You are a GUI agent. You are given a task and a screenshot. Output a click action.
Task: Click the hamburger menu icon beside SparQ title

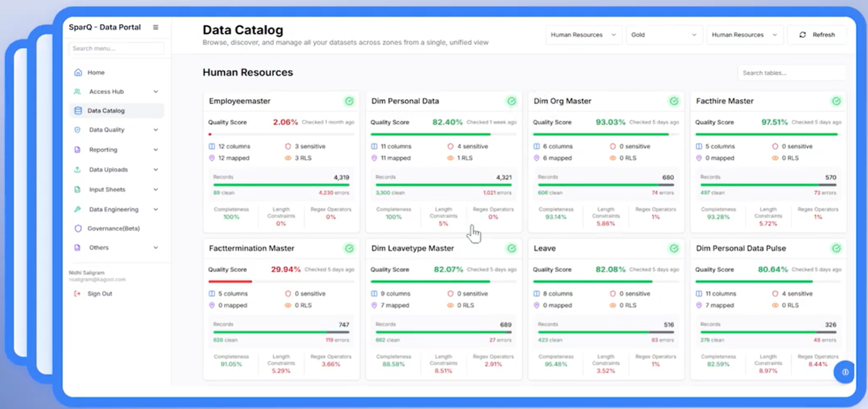tap(156, 27)
